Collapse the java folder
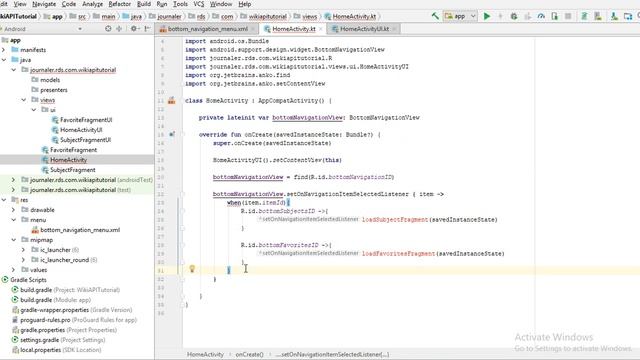The image size is (640, 360). click(4, 60)
